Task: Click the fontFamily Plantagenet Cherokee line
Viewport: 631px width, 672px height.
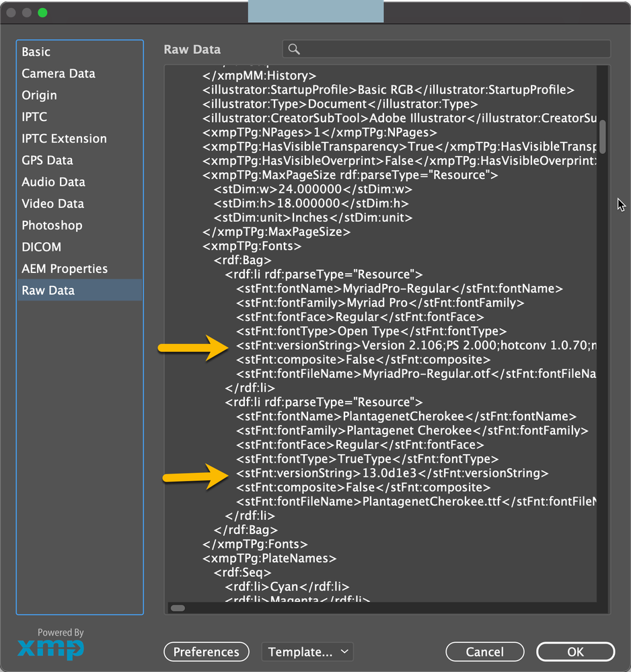Action: click(412, 431)
